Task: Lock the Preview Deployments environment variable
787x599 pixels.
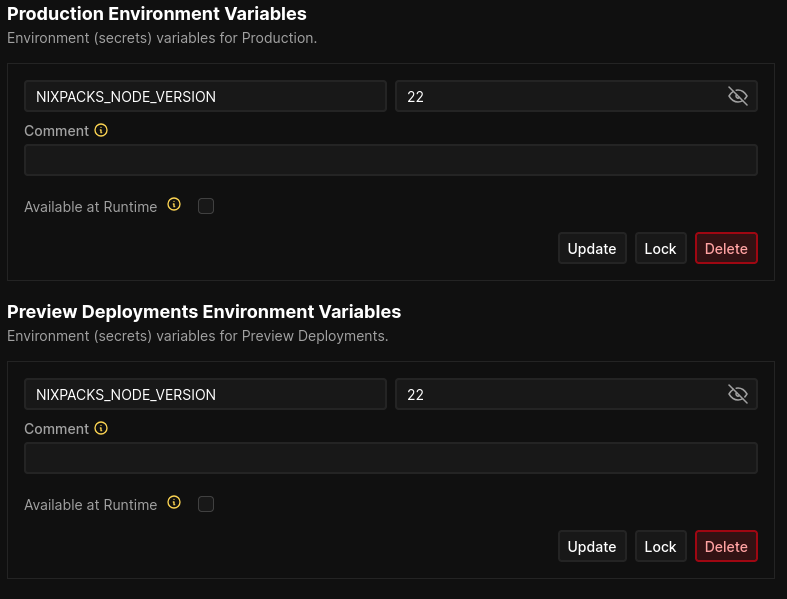Action: pyautogui.click(x=660, y=546)
